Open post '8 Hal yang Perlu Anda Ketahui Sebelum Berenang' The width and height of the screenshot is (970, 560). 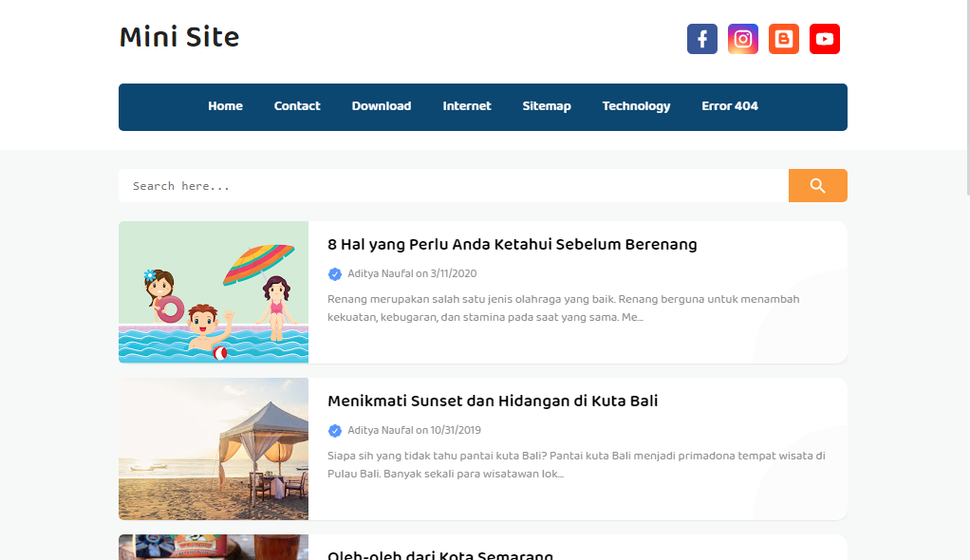(513, 245)
